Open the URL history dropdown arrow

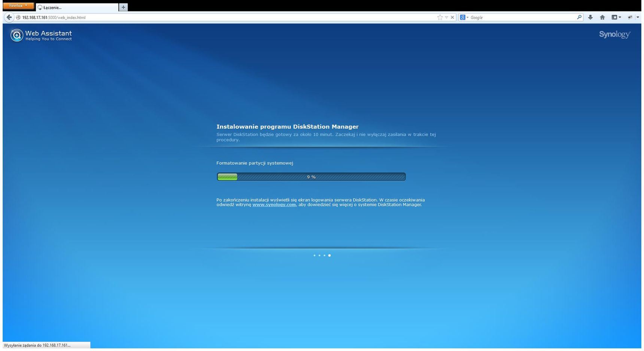[446, 17]
